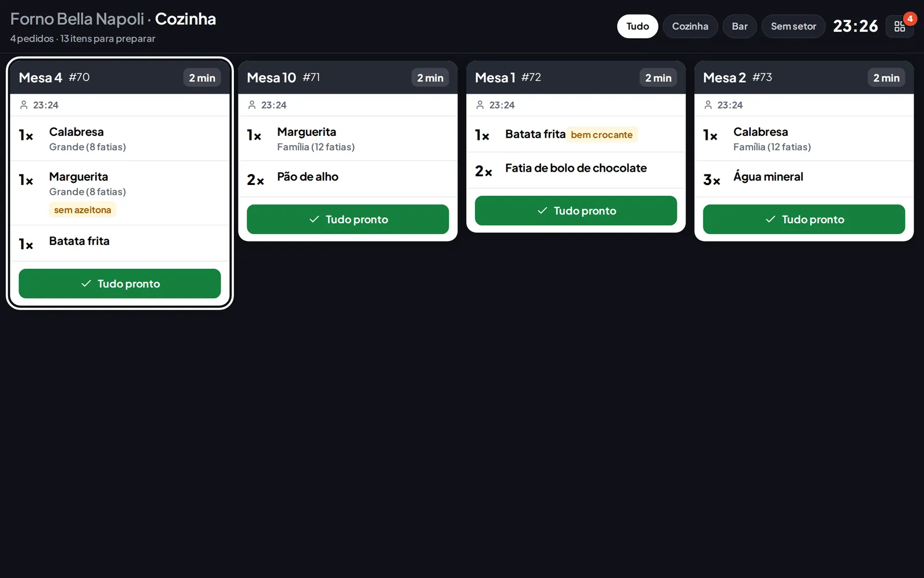This screenshot has width=924, height=578.
Task: Click Calabresa Família item in Mesa 2
Action: pyautogui.click(x=804, y=139)
